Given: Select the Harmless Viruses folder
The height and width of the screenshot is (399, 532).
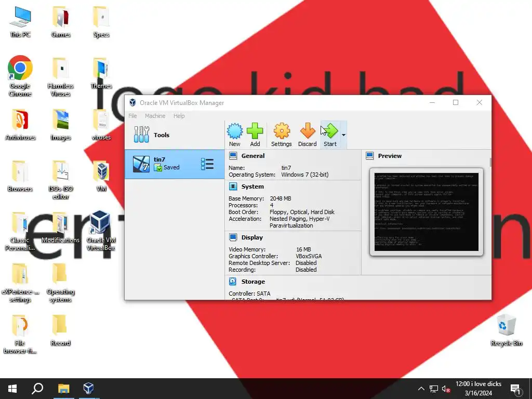Looking at the screenshot, I should click(61, 77).
